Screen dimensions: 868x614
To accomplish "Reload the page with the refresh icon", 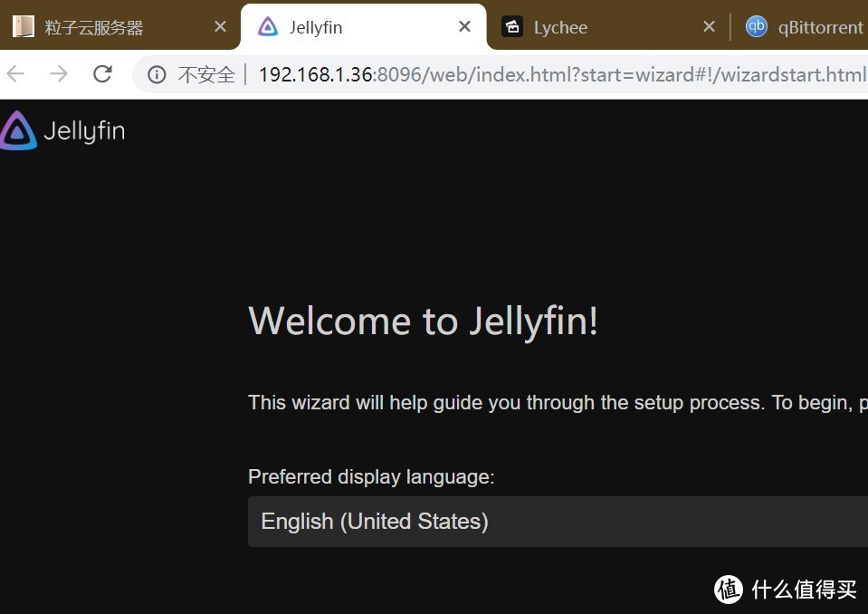I will pyautogui.click(x=102, y=73).
